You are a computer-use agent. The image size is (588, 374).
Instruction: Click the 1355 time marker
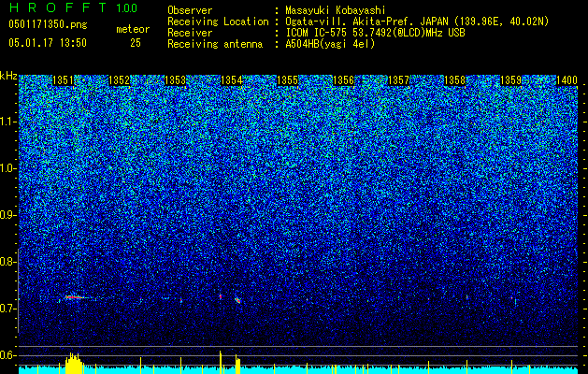(x=287, y=80)
